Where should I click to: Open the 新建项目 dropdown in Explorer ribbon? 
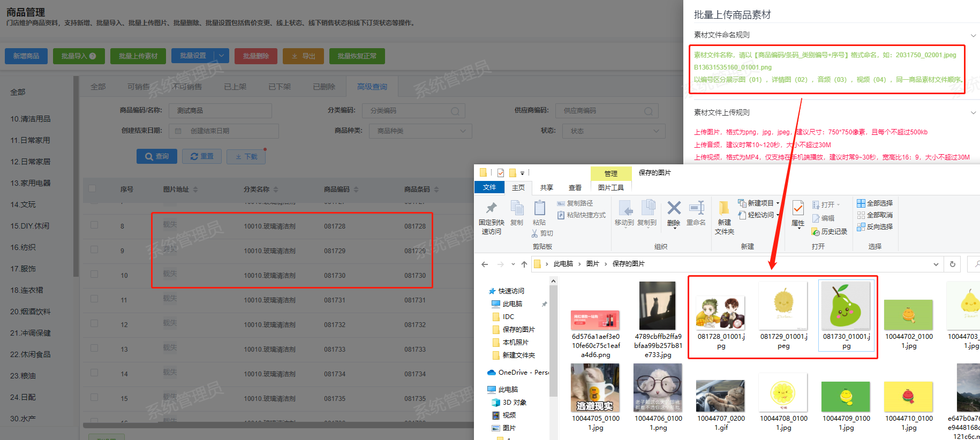tap(778, 203)
